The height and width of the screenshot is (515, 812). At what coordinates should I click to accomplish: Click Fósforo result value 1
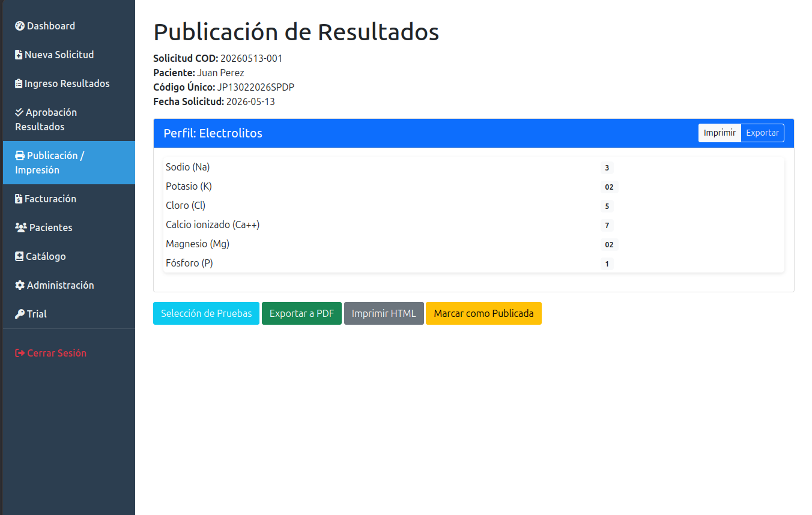607,264
